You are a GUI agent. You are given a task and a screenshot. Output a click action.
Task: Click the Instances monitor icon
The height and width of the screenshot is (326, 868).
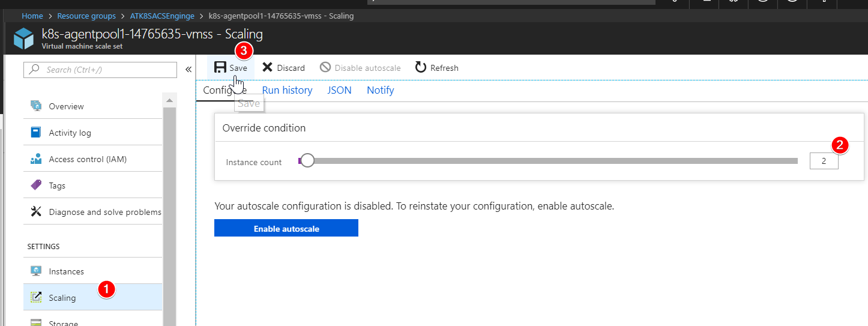[x=36, y=271]
